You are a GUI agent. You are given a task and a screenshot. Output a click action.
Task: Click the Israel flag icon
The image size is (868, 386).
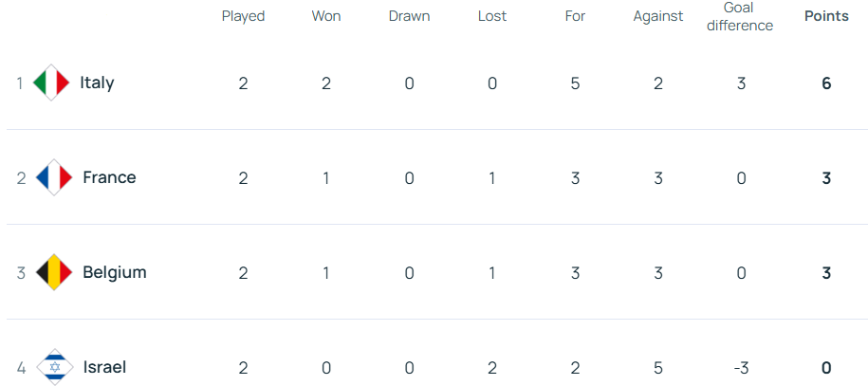pyautogui.click(x=54, y=367)
